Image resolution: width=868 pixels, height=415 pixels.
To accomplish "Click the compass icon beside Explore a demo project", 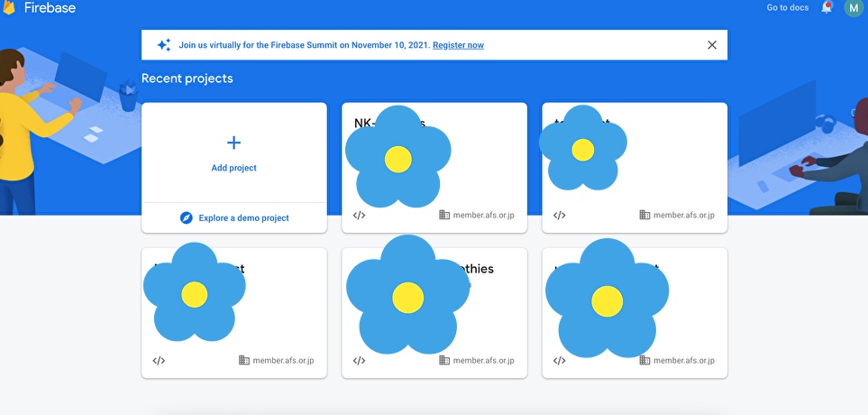I will 187,217.
